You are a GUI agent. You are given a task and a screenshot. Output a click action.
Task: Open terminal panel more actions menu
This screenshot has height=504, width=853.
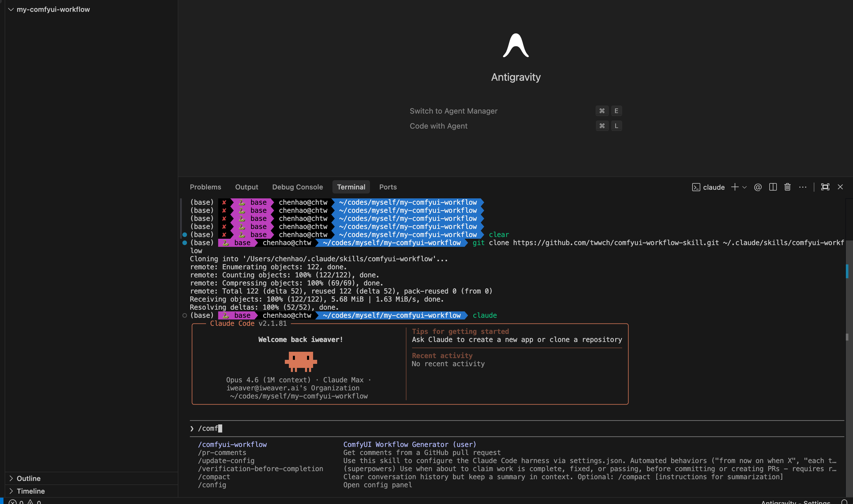pos(803,187)
